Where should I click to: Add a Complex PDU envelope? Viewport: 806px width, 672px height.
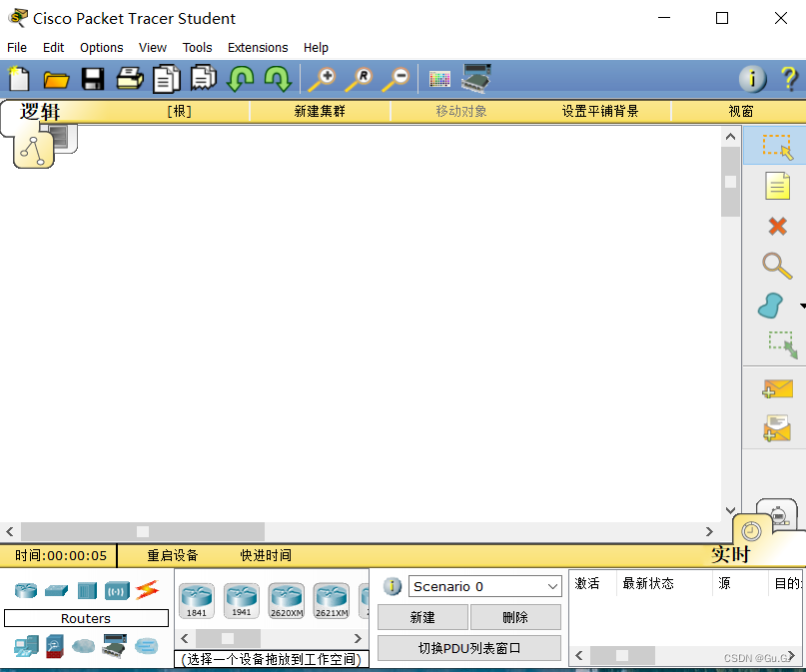[x=777, y=428]
